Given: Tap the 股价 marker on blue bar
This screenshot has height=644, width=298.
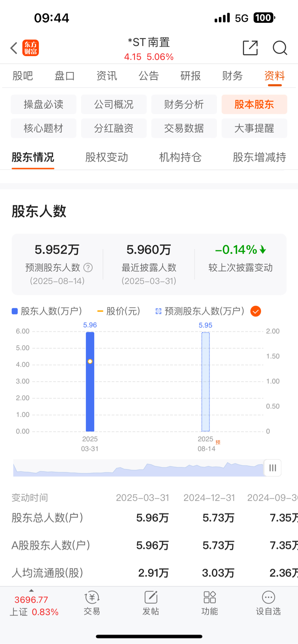Looking at the screenshot, I should (90, 362).
